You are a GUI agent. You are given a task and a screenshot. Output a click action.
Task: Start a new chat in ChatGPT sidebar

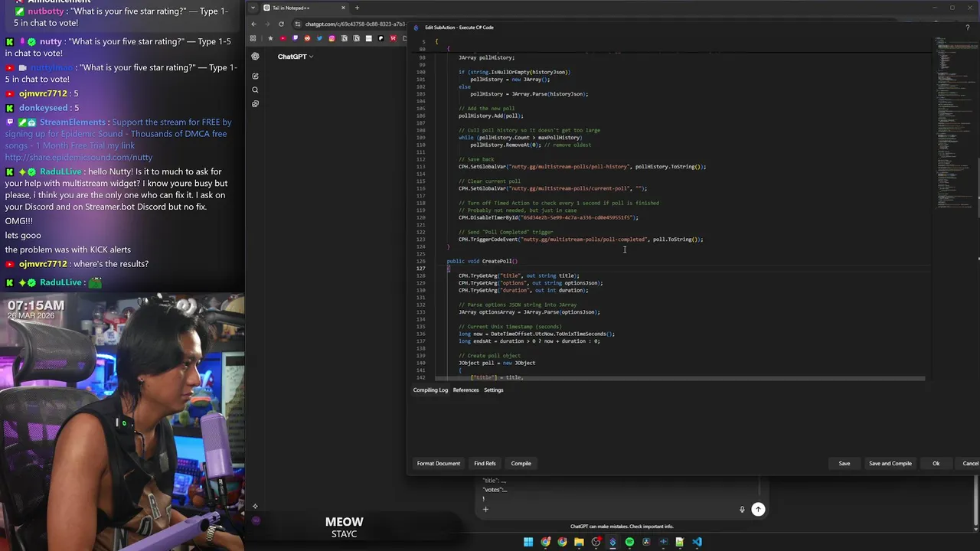coord(255,76)
